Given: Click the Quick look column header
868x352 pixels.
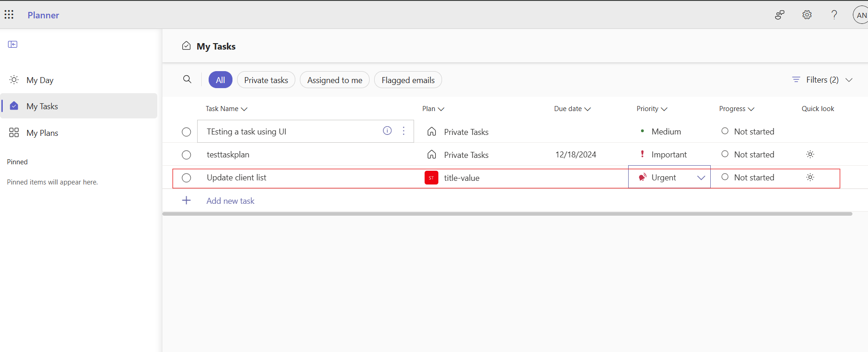Looking at the screenshot, I should (818, 109).
